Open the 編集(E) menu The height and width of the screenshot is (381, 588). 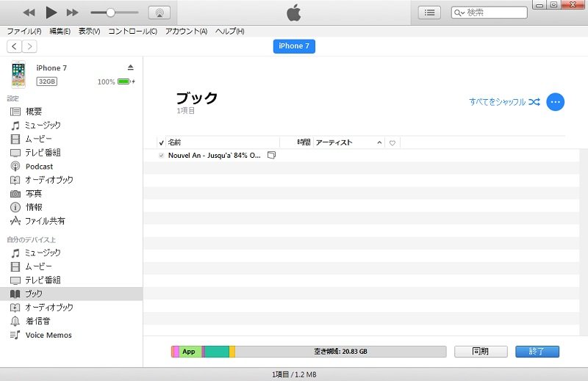[60, 31]
